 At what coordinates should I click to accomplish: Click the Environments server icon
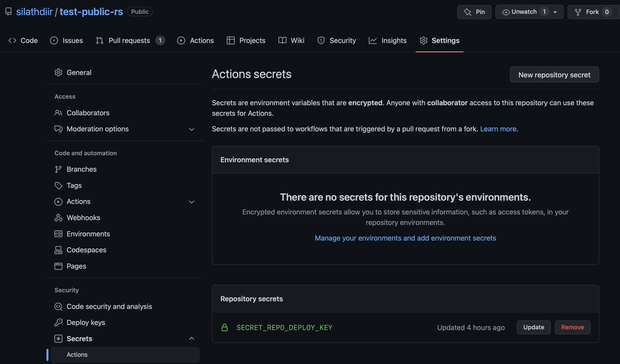pyautogui.click(x=58, y=234)
